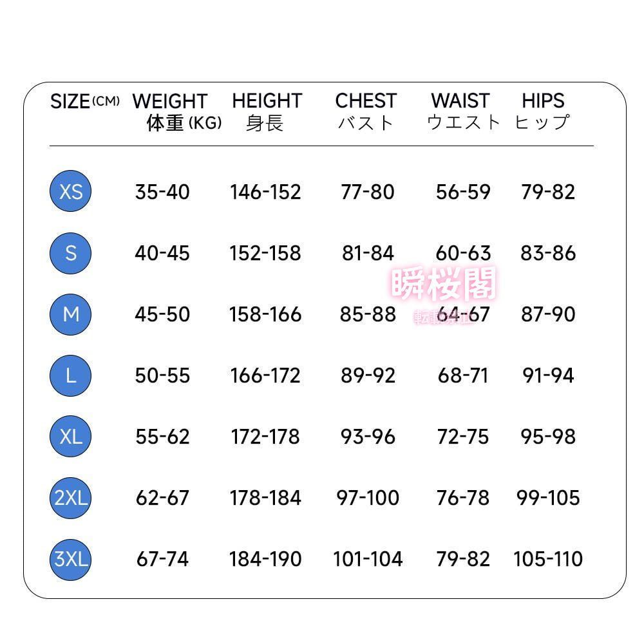Click the blue XS size badge
The height and width of the screenshot is (644, 644).
[71, 191]
